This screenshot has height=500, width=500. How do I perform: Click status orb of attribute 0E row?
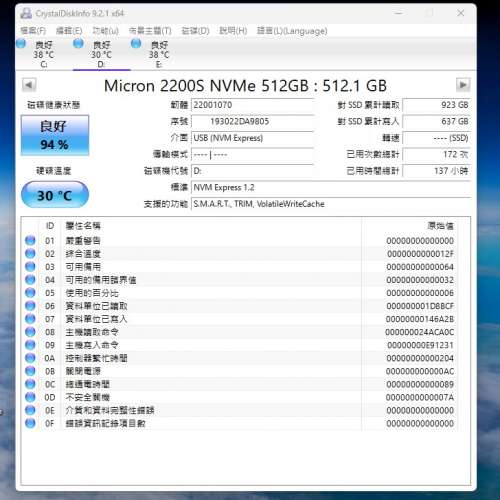[30, 410]
